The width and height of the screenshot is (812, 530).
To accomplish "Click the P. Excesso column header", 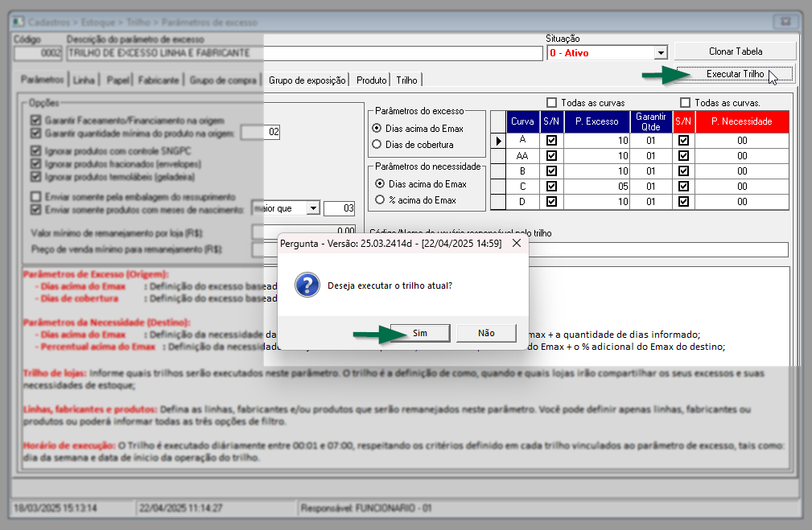I will click(x=596, y=121).
